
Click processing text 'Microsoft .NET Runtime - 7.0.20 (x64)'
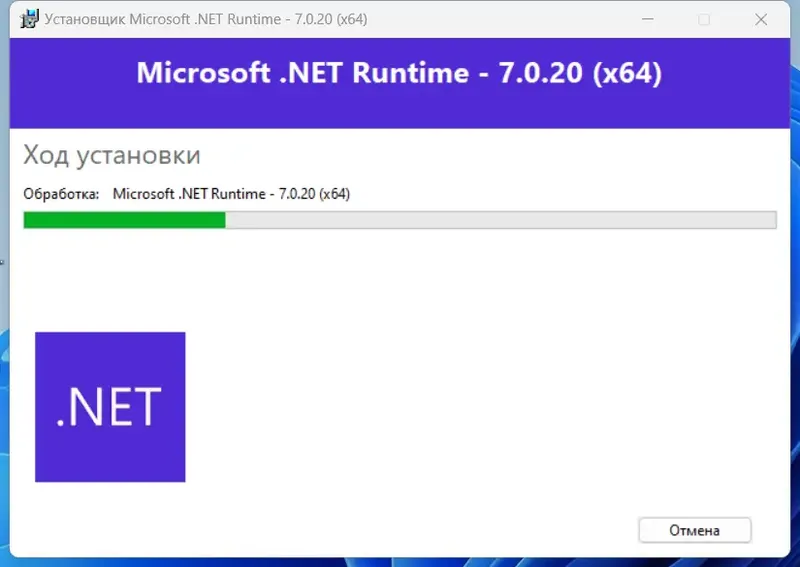pyautogui.click(x=231, y=194)
